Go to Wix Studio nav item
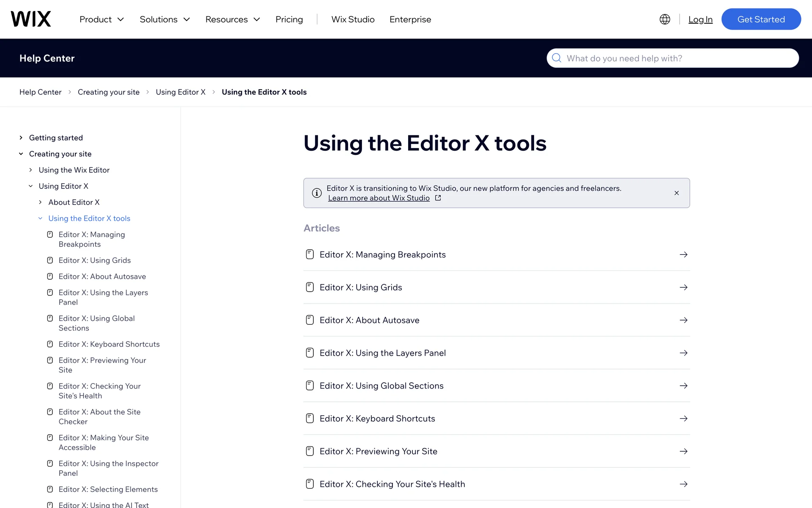812x508 pixels. (353, 19)
